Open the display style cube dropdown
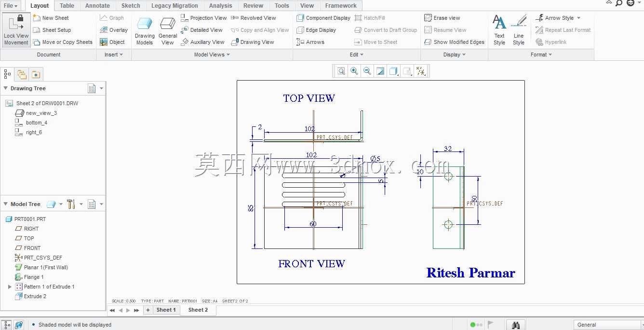The image size is (644, 330). click(394, 71)
